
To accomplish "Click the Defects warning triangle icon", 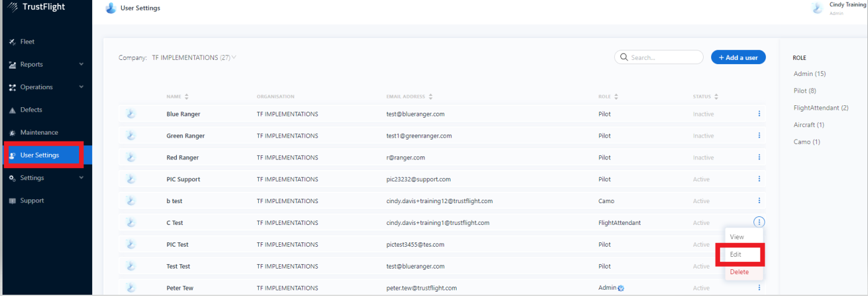I will pos(12,110).
